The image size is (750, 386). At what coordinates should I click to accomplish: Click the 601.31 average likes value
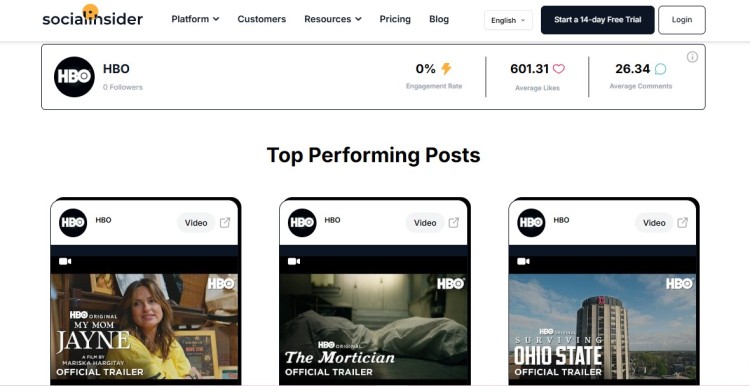(529, 69)
